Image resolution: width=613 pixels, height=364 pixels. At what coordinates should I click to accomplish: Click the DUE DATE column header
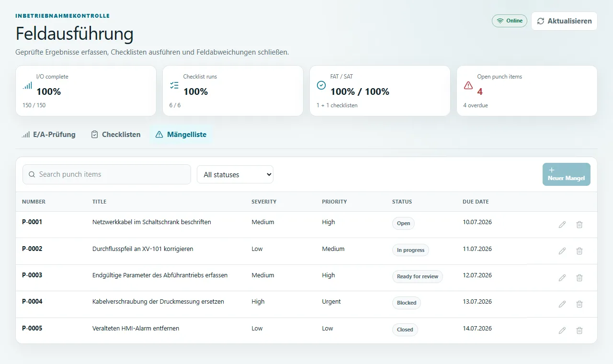tap(476, 202)
